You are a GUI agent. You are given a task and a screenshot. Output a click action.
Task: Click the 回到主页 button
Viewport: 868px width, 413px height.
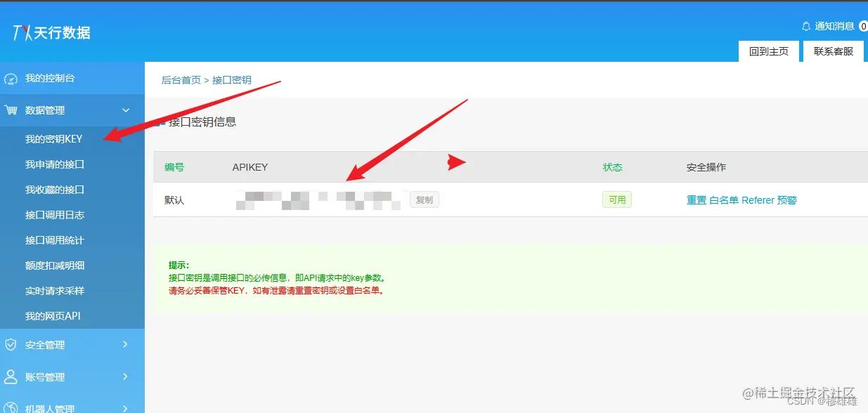coord(768,51)
